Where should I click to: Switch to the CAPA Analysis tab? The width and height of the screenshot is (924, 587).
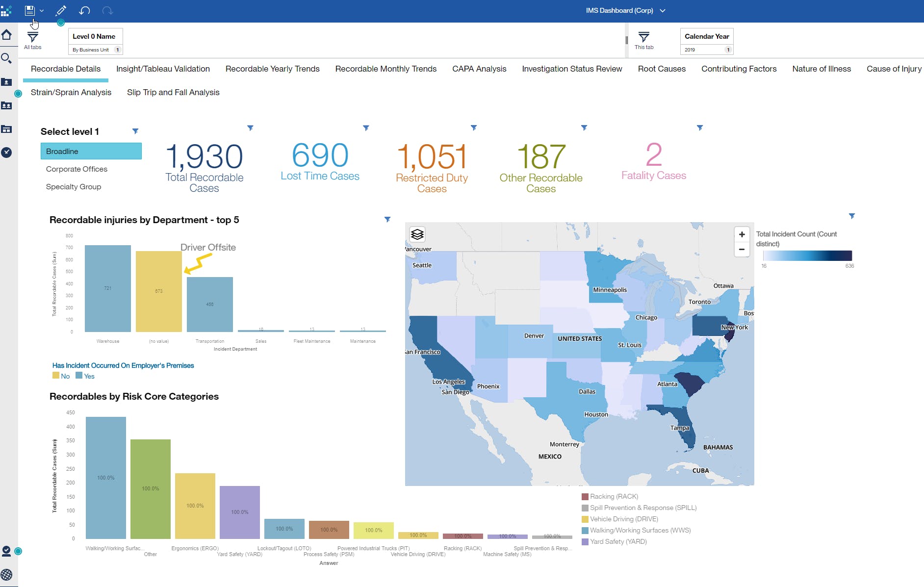tap(479, 69)
